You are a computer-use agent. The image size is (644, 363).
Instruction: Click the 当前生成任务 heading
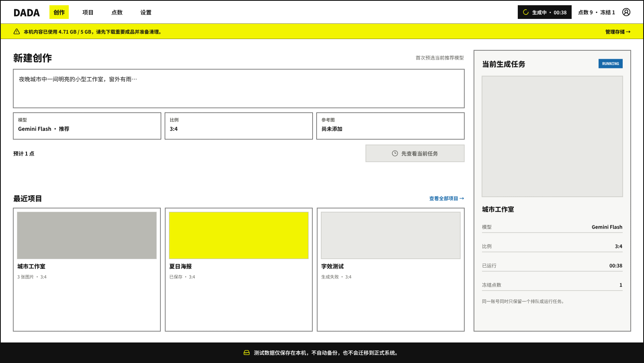point(504,64)
